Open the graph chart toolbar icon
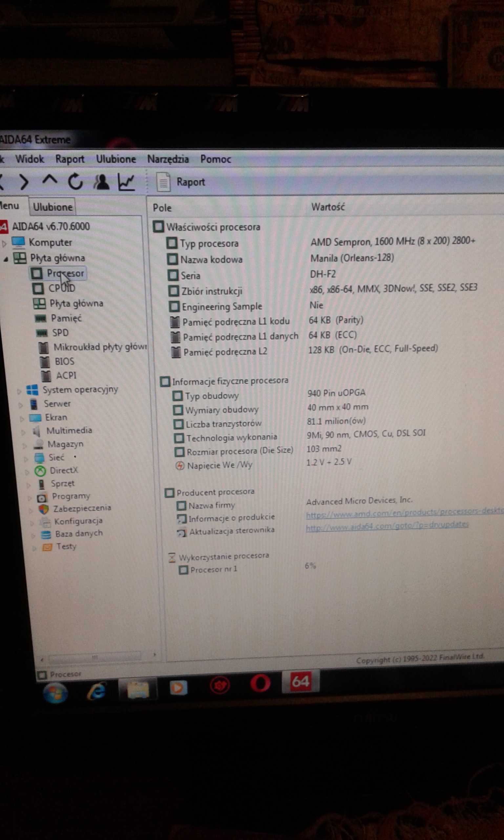 126,182
